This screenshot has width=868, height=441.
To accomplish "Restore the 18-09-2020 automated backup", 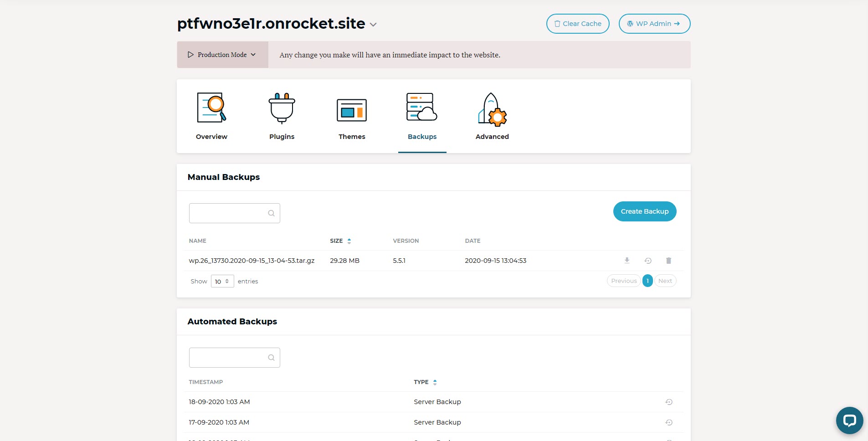I will (x=669, y=402).
